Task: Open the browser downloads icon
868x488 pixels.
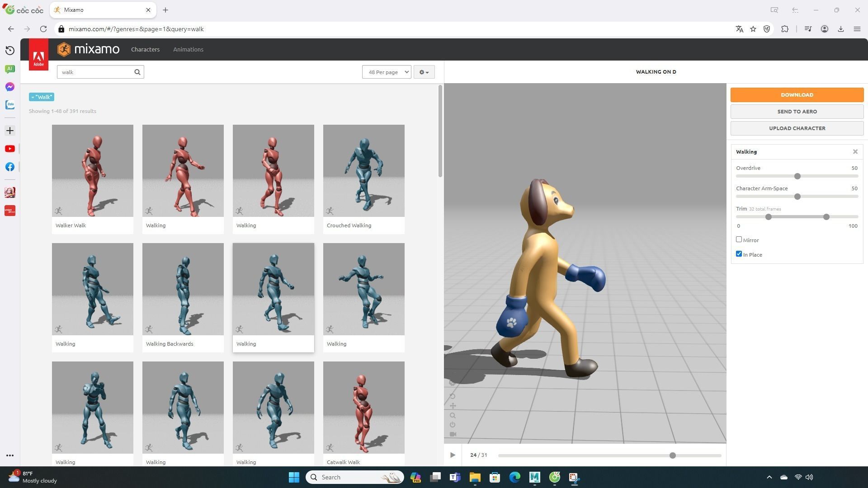Action: pos(841,29)
